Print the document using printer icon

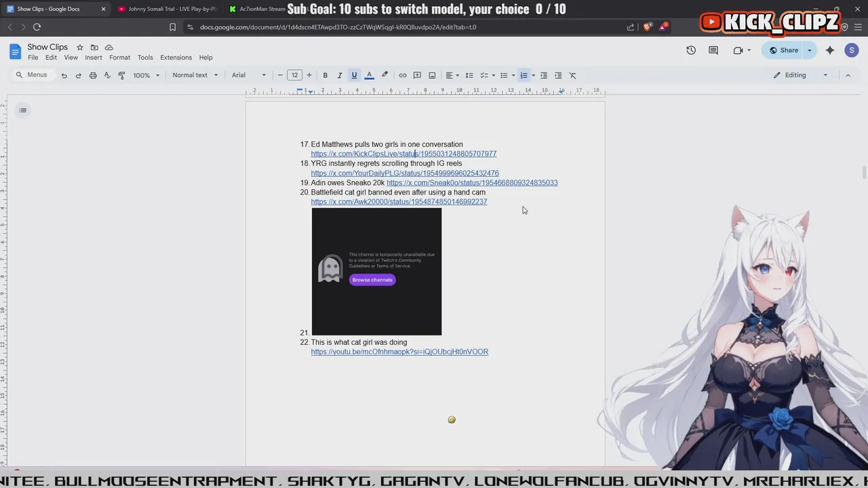[x=93, y=75]
